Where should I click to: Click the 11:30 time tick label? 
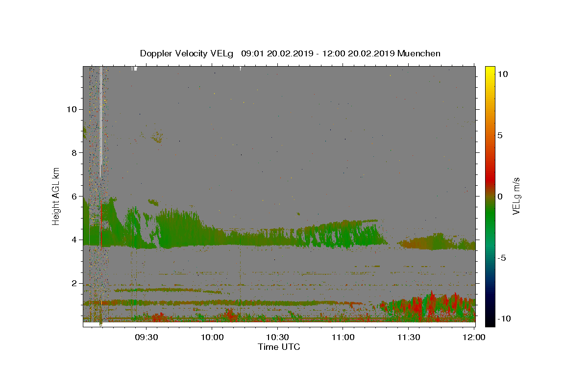pos(408,337)
